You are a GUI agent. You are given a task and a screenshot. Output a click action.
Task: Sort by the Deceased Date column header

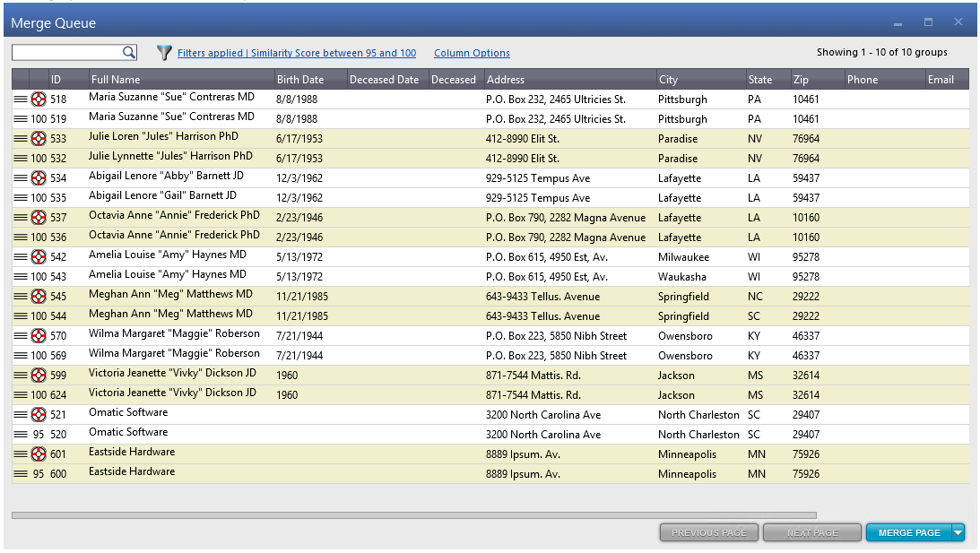coord(387,80)
